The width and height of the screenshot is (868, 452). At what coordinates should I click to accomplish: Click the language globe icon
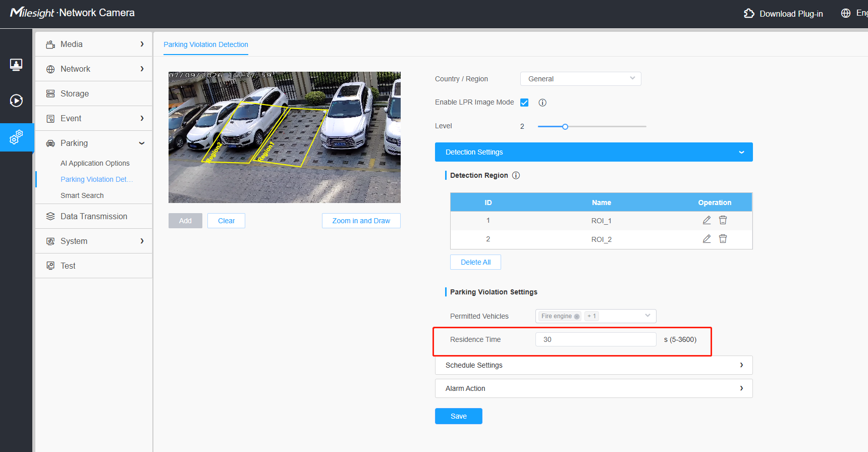tap(846, 13)
